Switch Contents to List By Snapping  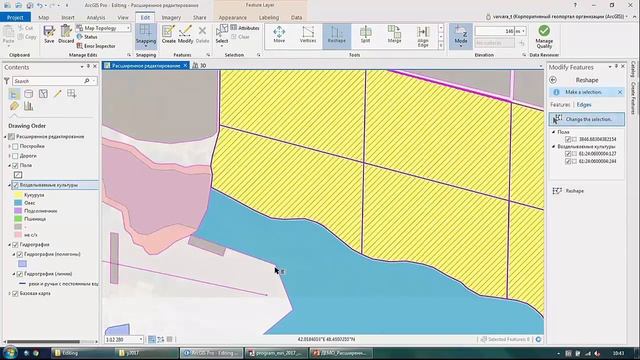pos(72,94)
